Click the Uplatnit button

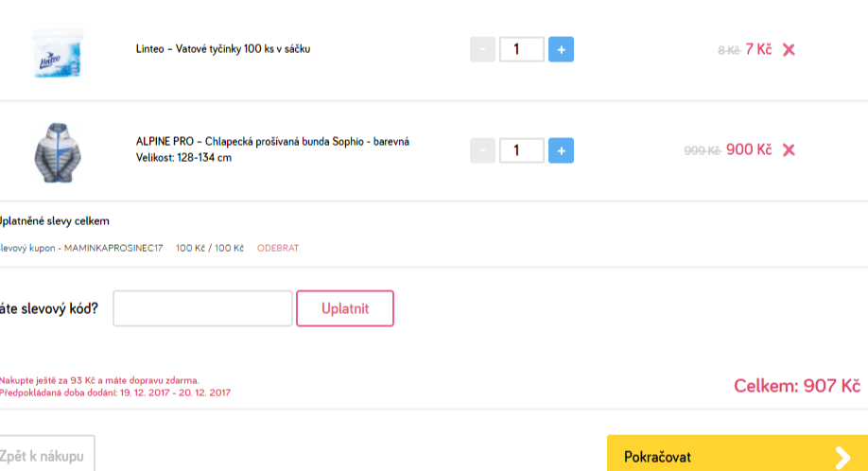(x=345, y=308)
